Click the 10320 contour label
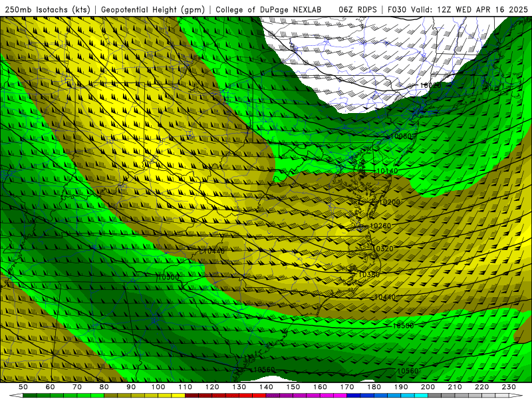The image size is (532, 399). pos(383,249)
